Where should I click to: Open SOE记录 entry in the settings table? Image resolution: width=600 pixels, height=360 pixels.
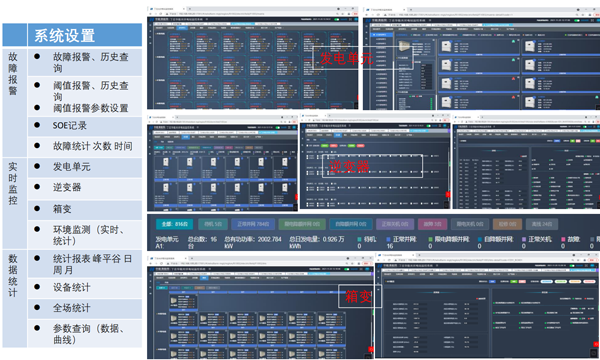point(70,125)
